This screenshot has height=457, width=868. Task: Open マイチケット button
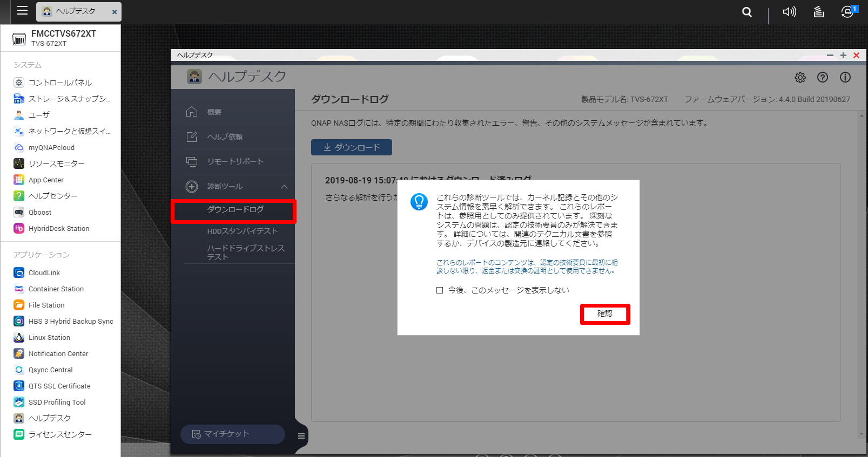click(x=233, y=434)
